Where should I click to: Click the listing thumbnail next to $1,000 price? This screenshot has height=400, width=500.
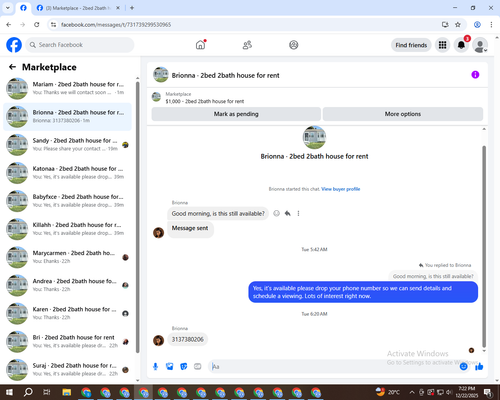tap(156, 97)
